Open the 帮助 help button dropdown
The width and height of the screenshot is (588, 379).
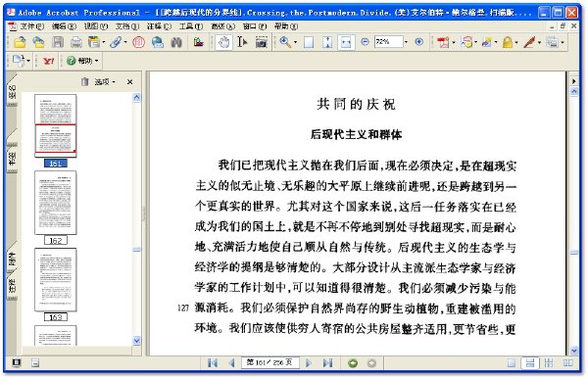click(97, 61)
